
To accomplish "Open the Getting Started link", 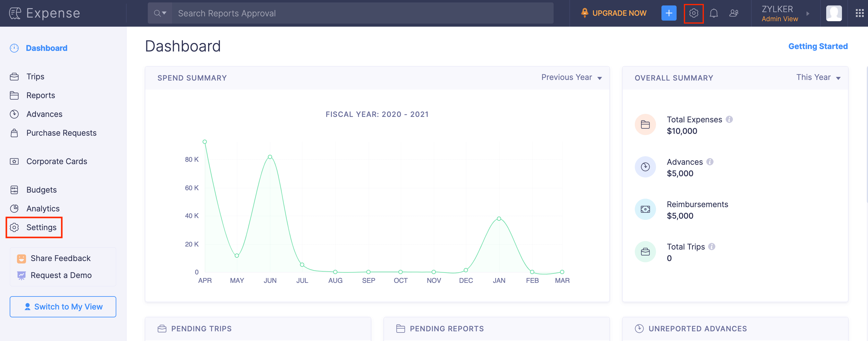I will point(817,46).
